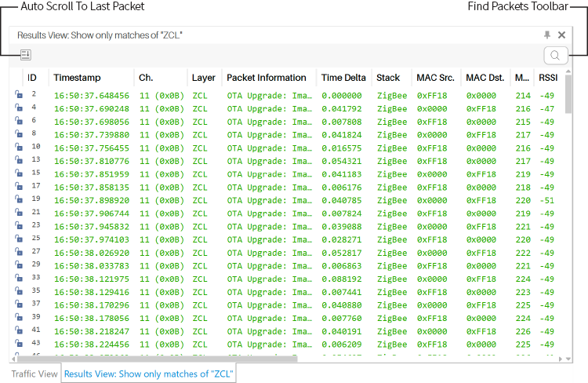
Task: Sort by the Timestamp column header
Action: pyautogui.click(x=91, y=78)
